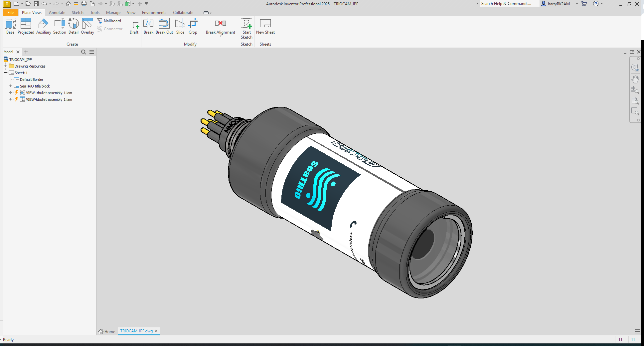Select the Pan hand tool in navigation bar

click(635, 79)
